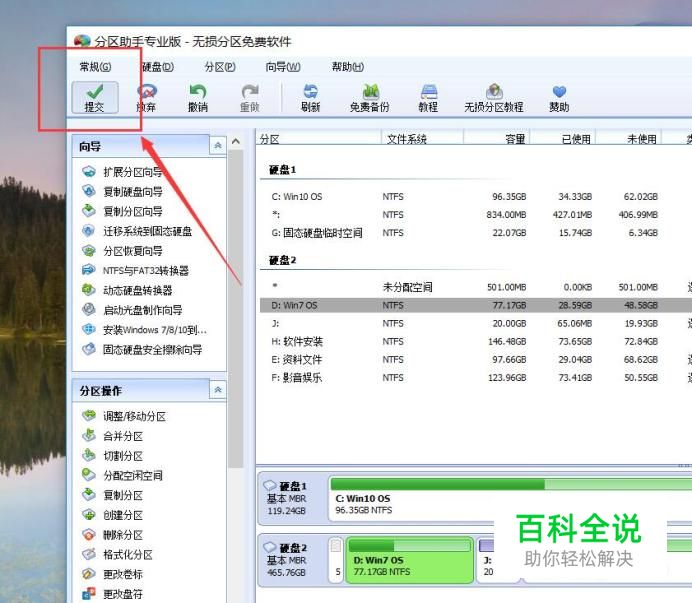Click the 刷新 (Refresh) toolbar icon

[310, 91]
